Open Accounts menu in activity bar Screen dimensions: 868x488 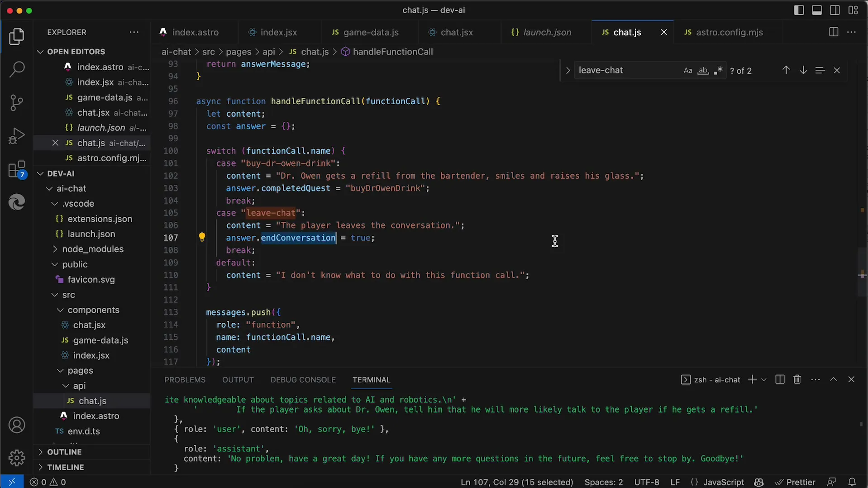tap(17, 425)
